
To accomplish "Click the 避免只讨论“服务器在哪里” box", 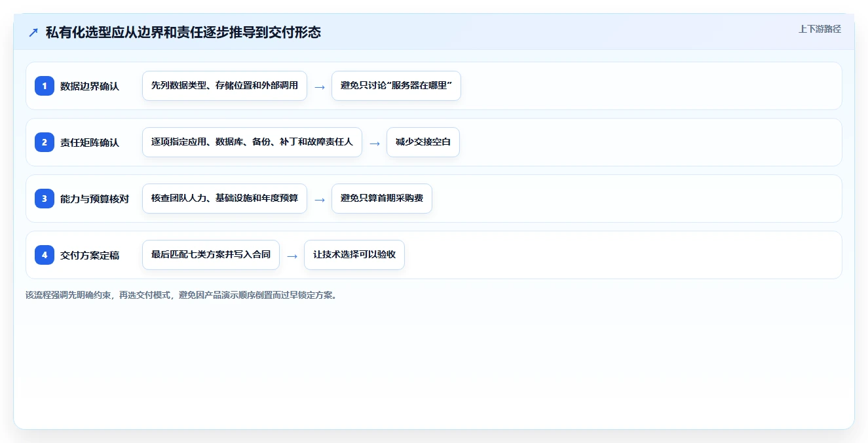I will pos(396,86).
